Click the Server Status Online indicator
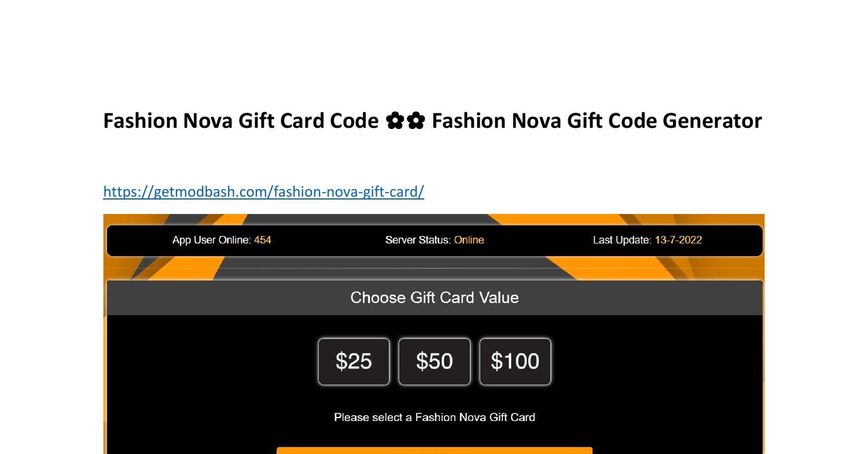The image size is (868, 454). coord(469,240)
